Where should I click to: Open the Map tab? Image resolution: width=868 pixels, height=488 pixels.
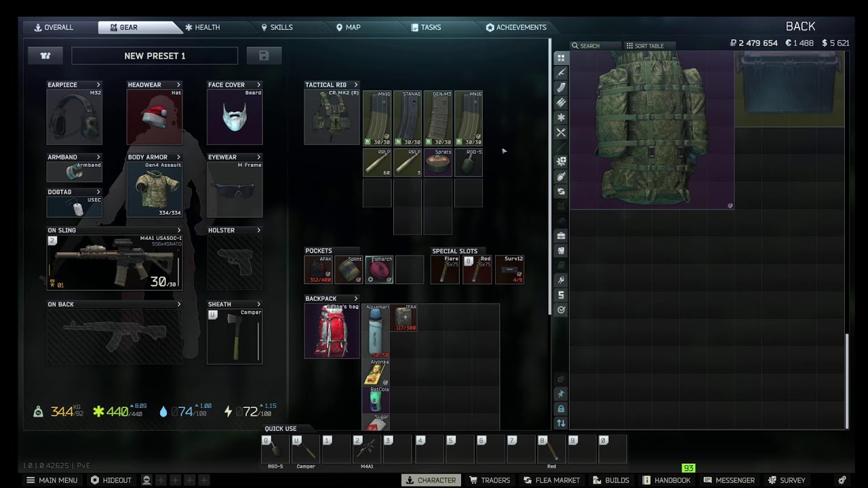(x=349, y=27)
